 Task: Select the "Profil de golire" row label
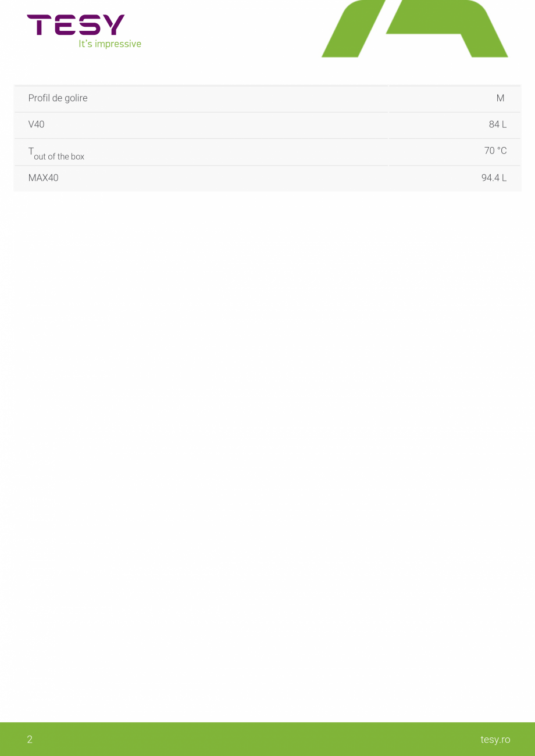pyautogui.click(x=58, y=98)
